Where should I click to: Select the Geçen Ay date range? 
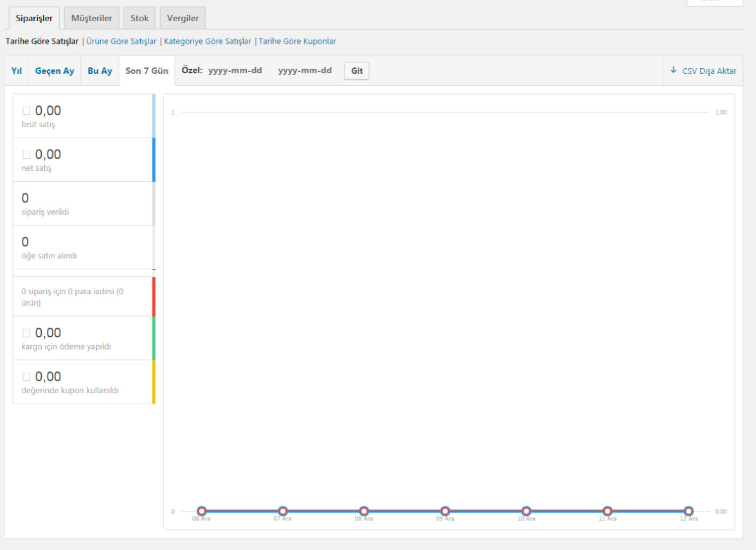55,71
